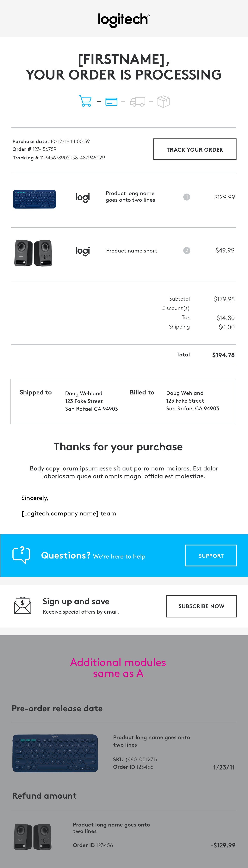Click the logi brand logo beside the speakers
Image resolution: width=248 pixels, height=868 pixels.
[83, 251]
